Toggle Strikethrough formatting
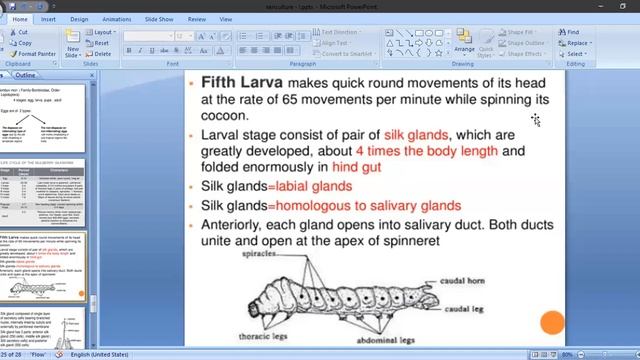The height and width of the screenshot is (360, 640). (164, 51)
